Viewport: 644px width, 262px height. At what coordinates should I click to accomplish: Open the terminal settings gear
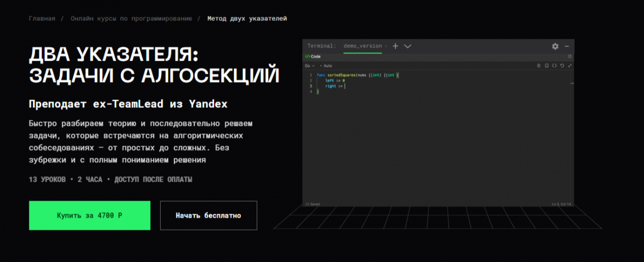pos(555,46)
